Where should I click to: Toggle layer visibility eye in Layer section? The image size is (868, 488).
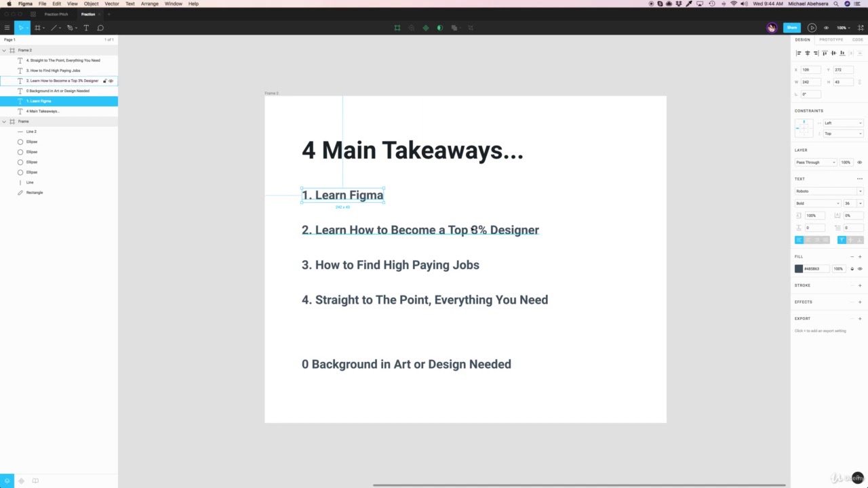point(860,163)
